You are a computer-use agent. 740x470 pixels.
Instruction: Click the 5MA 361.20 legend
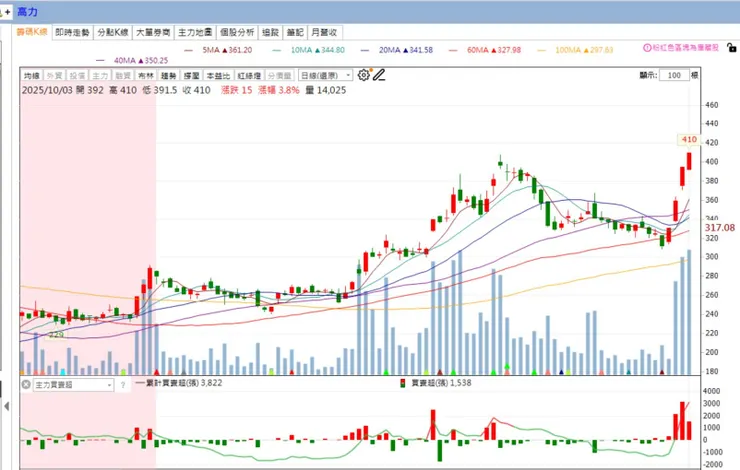tap(219, 50)
